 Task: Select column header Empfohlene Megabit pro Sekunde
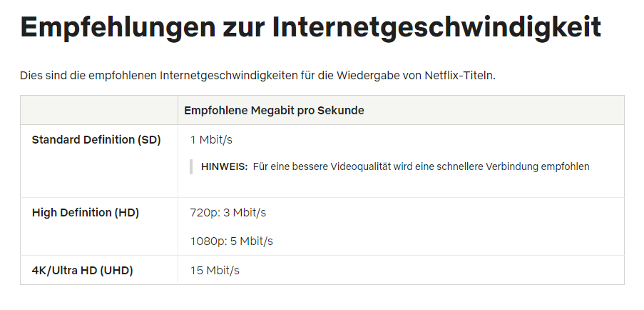tap(274, 111)
